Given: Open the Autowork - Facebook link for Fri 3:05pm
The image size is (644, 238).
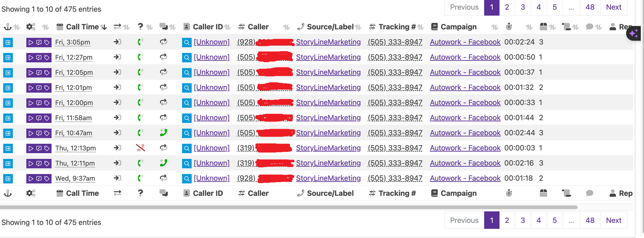Looking at the screenshot, I should [465, 42].
